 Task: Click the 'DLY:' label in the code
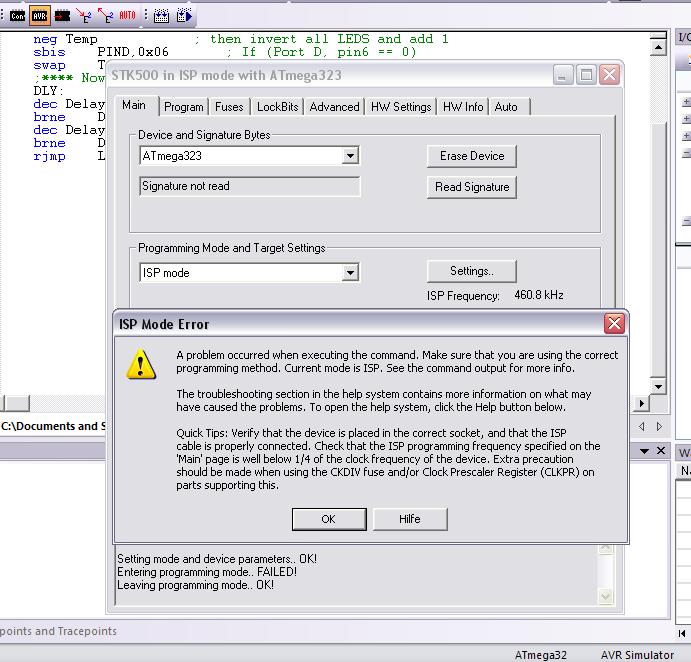(48, 91)
